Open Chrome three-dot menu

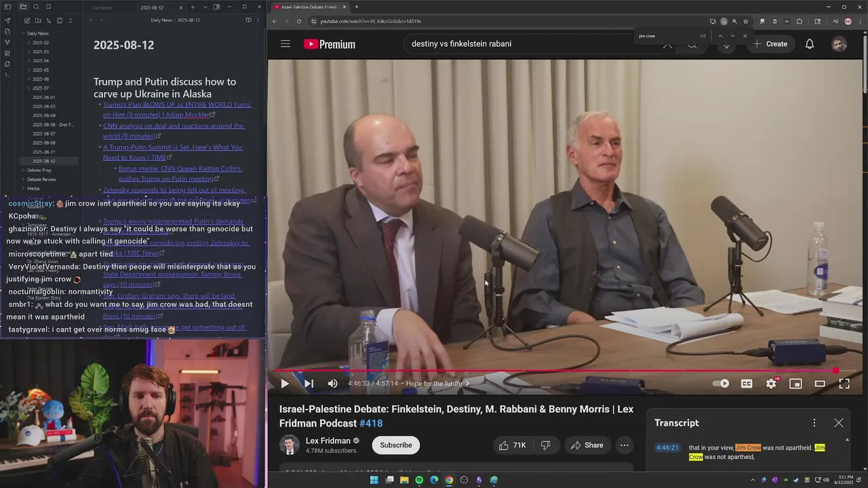[859, 21]
